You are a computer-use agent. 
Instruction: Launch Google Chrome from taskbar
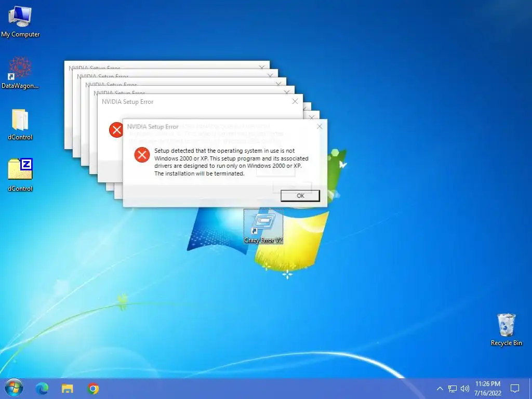pos(93,389)
